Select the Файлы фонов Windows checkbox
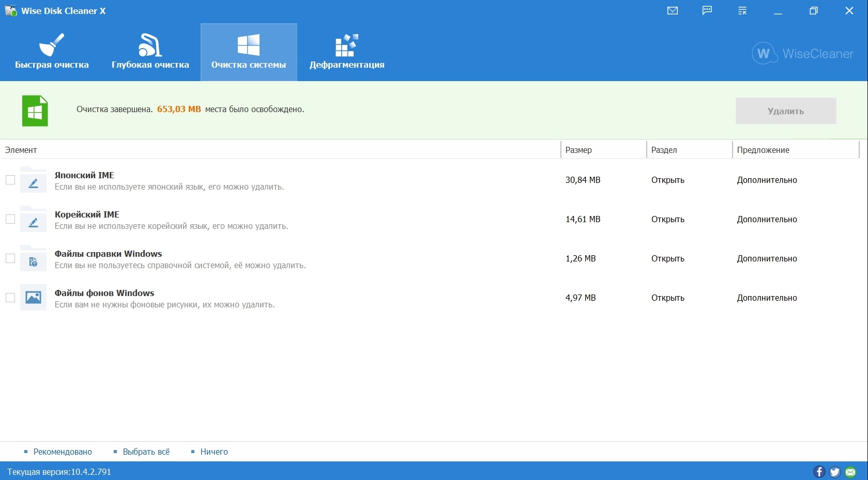 [10, 298]
